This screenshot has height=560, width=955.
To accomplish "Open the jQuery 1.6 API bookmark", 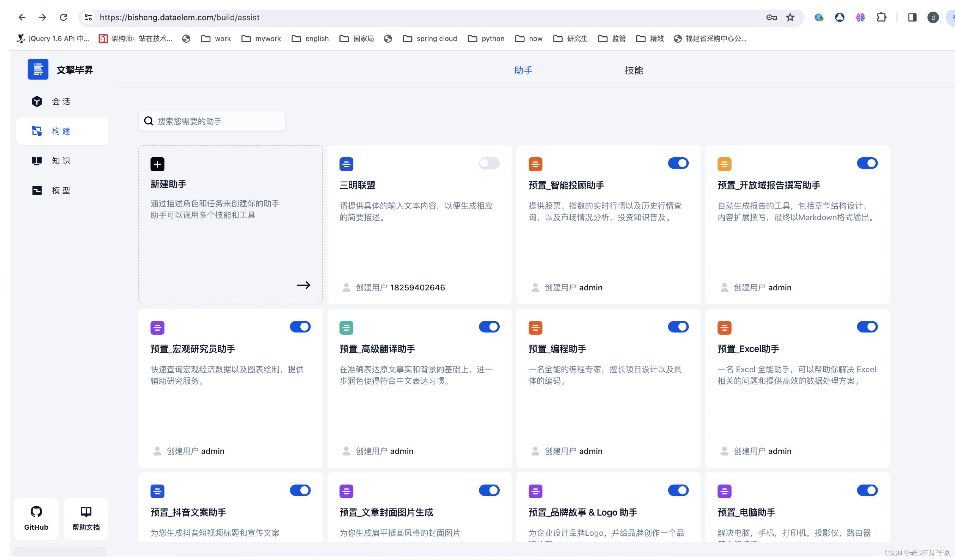I will pos(53,39).
